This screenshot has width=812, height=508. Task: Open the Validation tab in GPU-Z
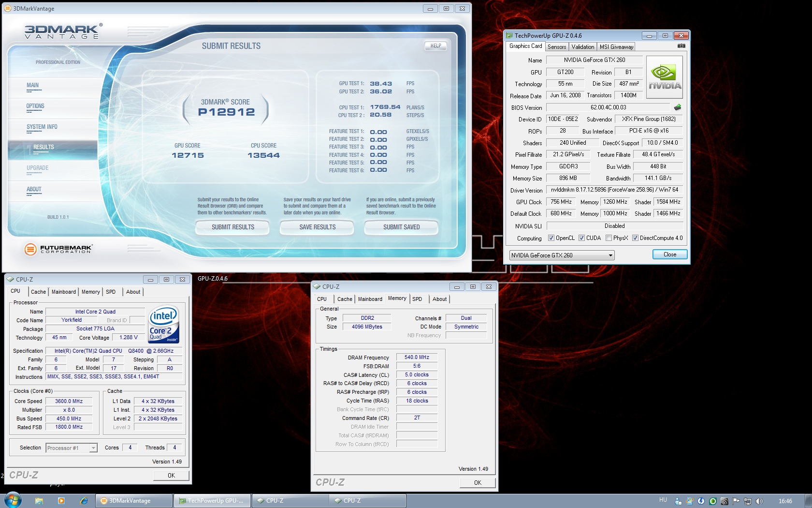[x=583, y=47]
